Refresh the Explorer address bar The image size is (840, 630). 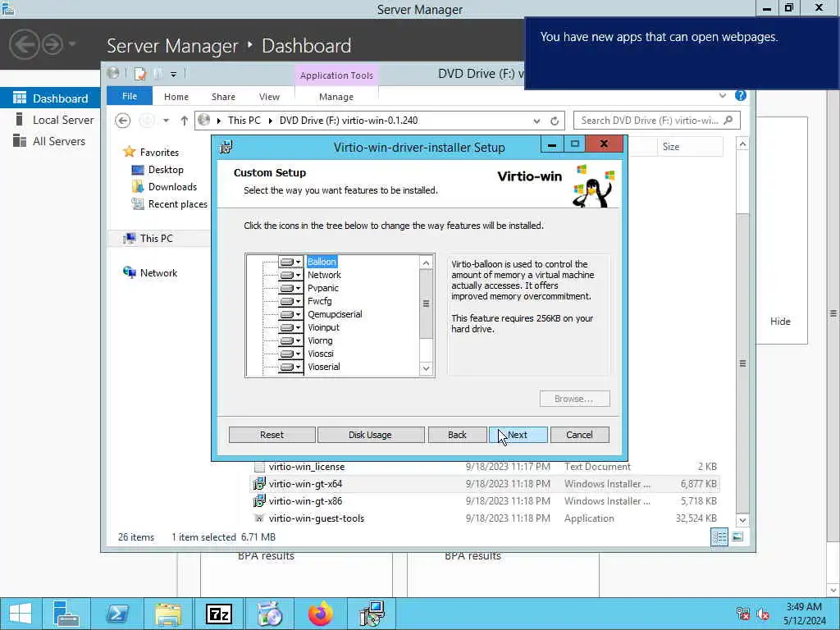555,121
